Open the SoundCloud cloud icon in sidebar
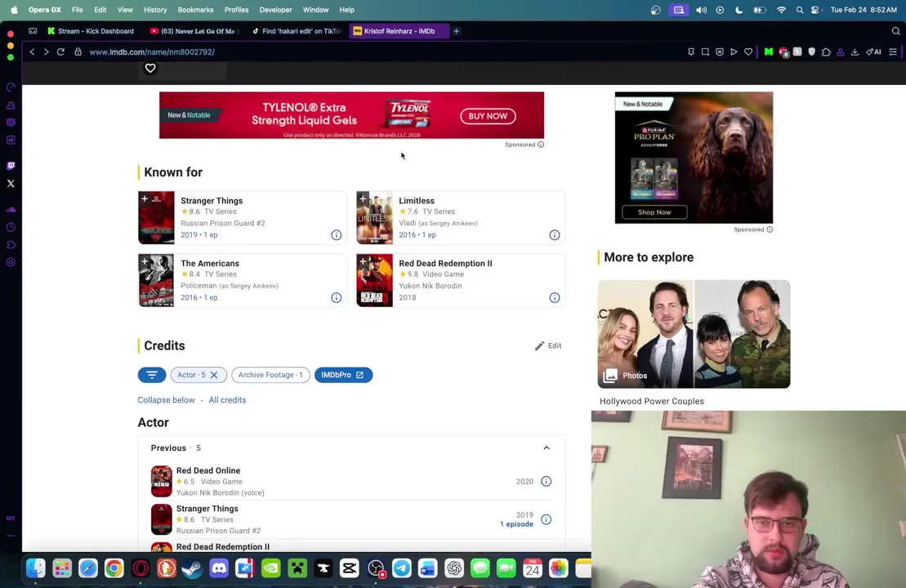The width and height of the screenshot is (906, 588). coord(11,210)
